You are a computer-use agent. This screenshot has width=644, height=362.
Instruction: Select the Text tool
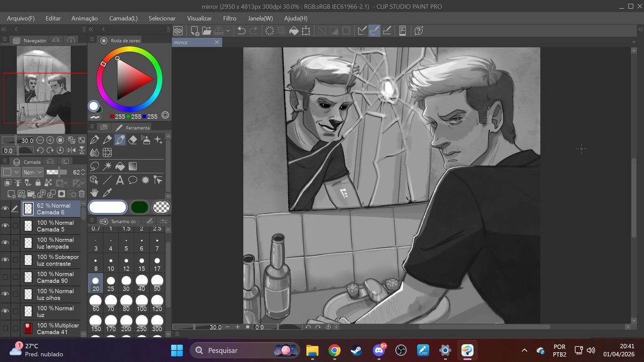tap(120, 180)
